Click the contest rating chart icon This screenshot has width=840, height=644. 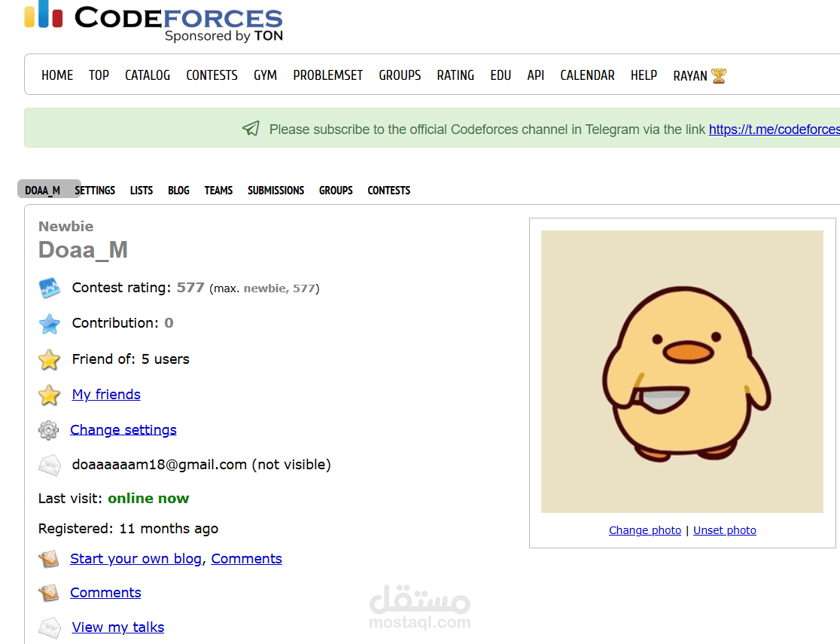(49, 288)
